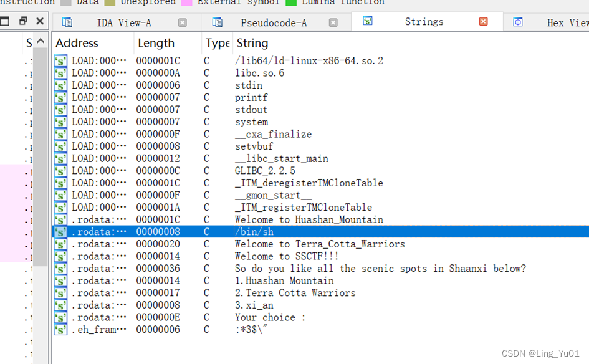Open the Hex View tab
Image resolution: width=589 pixels, height=364 pixels.
tap(568, 23)
